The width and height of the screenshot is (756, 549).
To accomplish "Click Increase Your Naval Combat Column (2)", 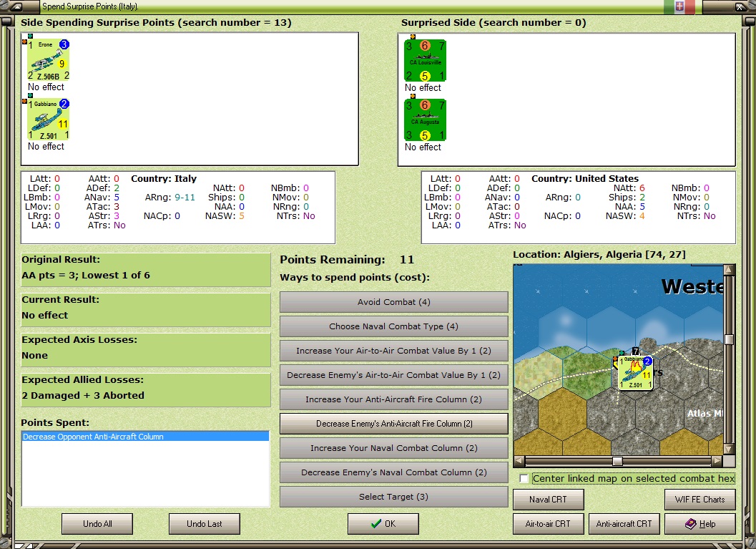I will tap(394, 448).
